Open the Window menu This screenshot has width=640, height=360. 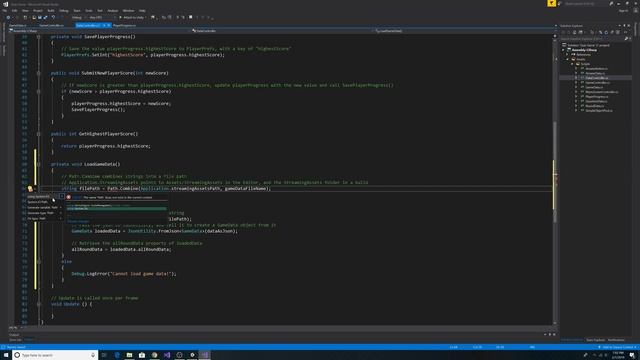pyautogui.click(x=128, y=11)
